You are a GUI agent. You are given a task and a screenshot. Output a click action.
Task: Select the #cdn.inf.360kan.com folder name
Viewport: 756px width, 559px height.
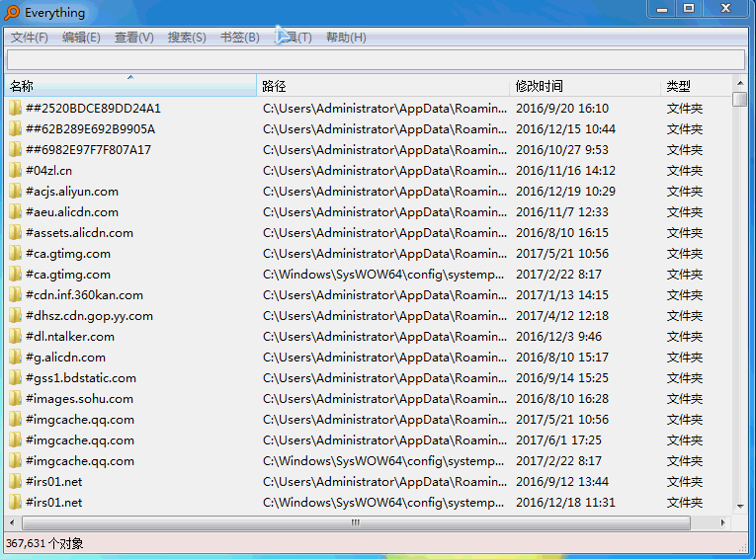84,295
